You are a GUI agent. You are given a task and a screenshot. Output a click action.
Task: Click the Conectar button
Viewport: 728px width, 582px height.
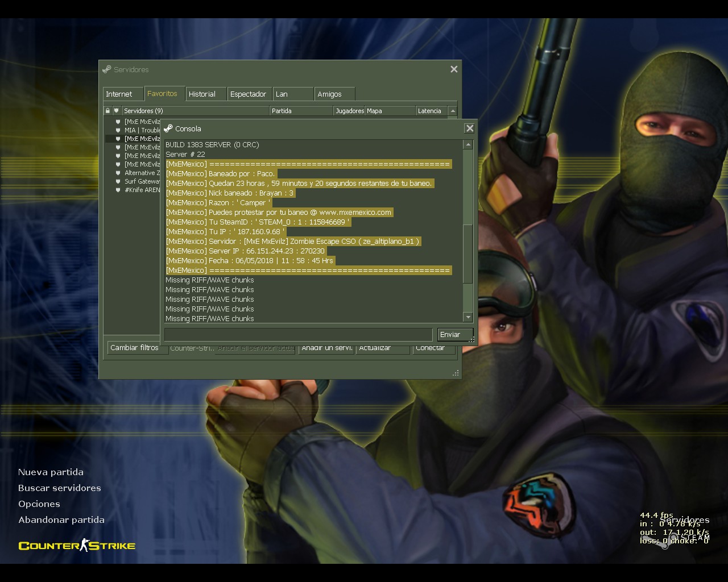click(x=434, y=348)
